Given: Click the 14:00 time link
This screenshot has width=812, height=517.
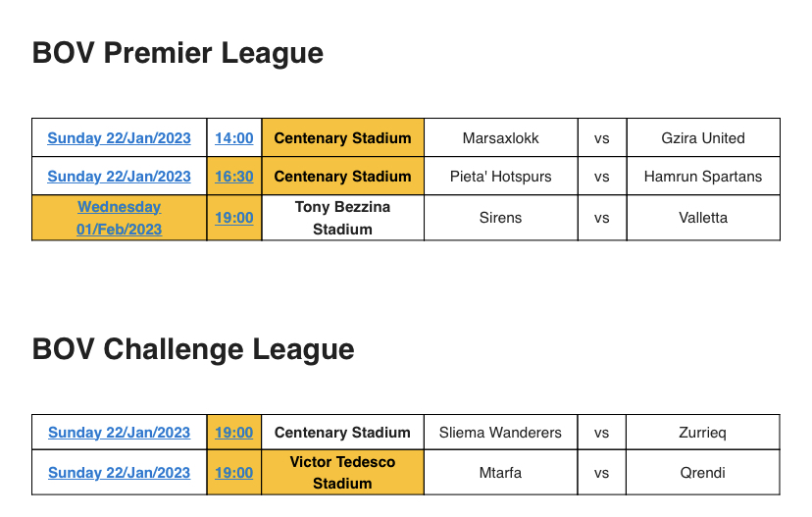Looking at the screenshot, I should pyautogui.click(x=234, y=138).
